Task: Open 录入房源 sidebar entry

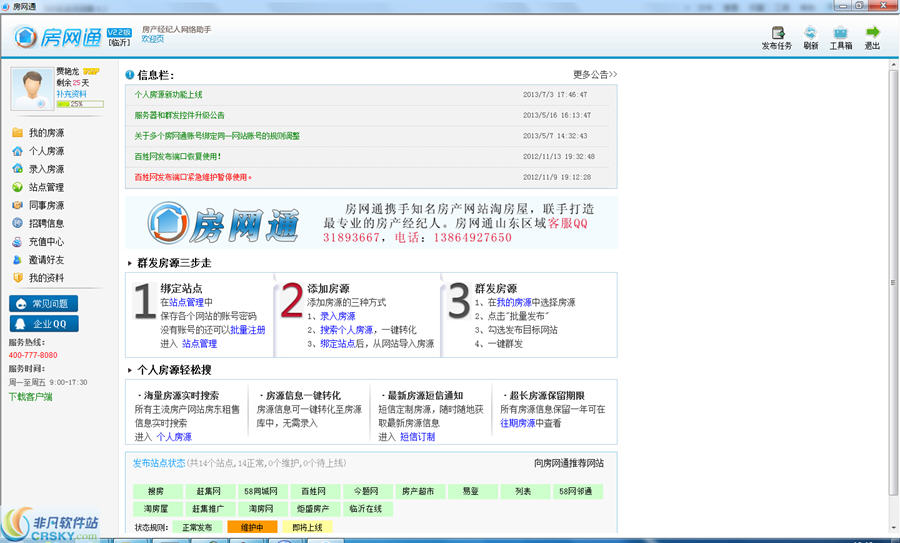Action: pos(46,169)
